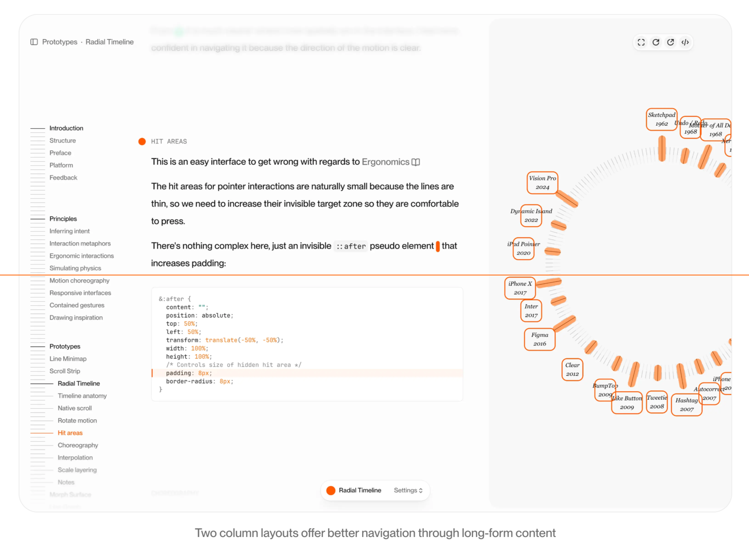Viewport: 749px width, 560px height.
Task: Click the Vision Pro 2024 marker
Action: (x=542, y=183)
